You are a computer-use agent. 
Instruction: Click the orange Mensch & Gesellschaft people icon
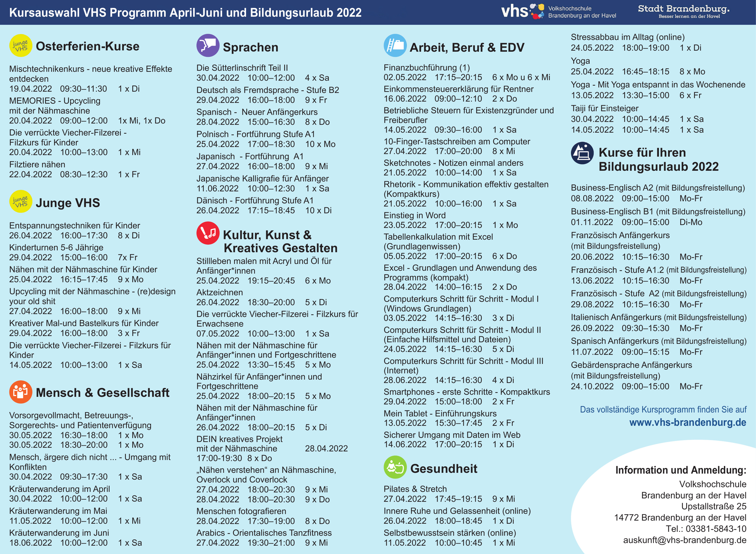21,392
